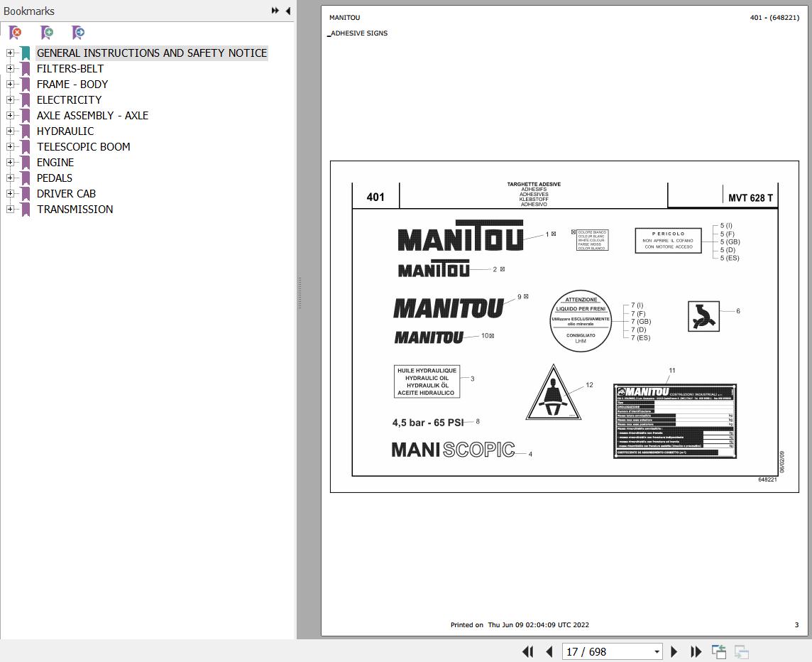Open the DRIVER CAB bookmark
The image size is (812, 662).
66,193
